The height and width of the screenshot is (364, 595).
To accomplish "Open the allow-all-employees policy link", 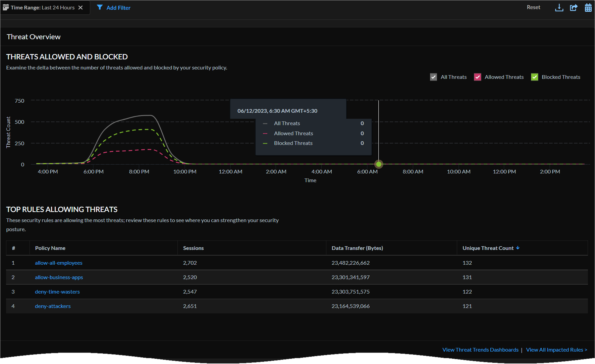I will coord(59,263).
